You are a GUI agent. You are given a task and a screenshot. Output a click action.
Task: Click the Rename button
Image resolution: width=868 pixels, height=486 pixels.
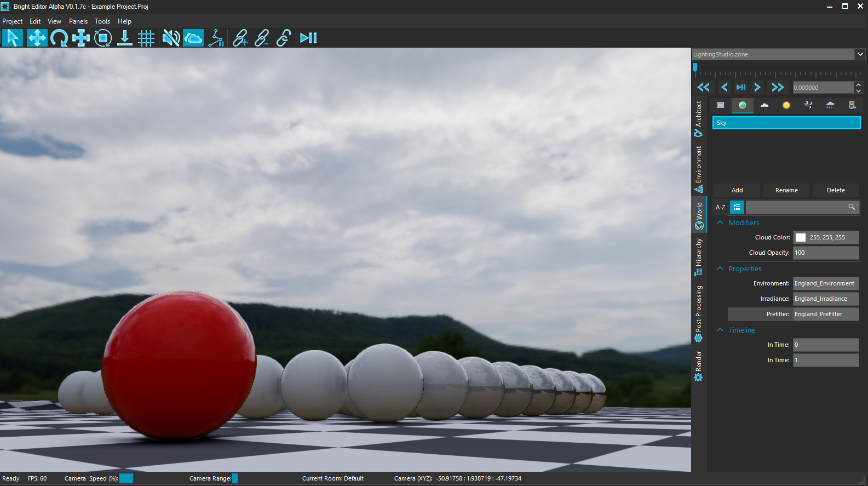pyautogui.click(x=786, y=190)
